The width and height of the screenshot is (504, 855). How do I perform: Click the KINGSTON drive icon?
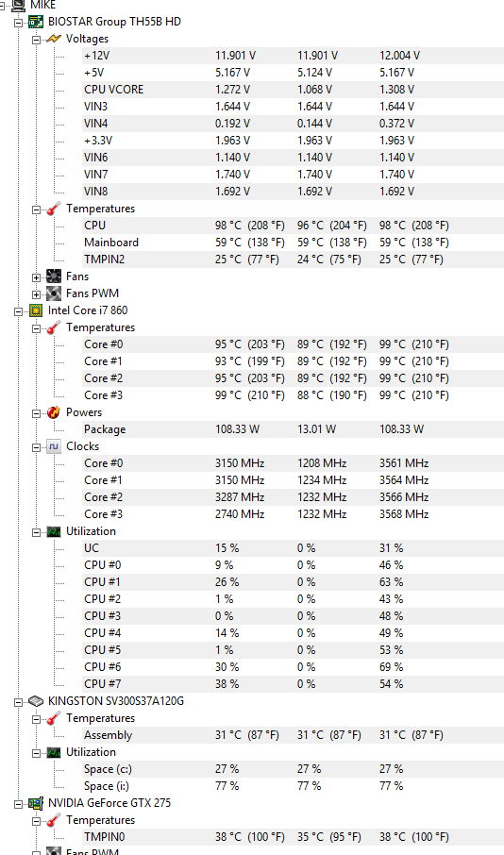tap(36, 701)
